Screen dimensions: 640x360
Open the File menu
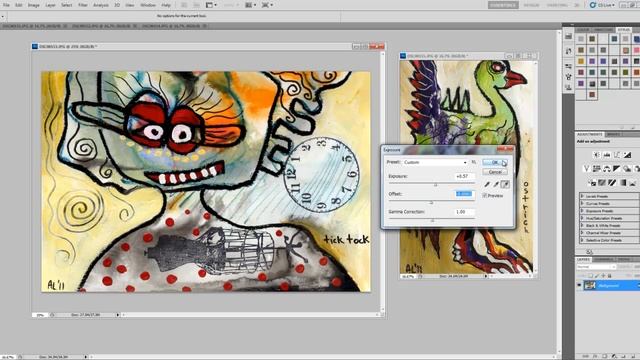(x=6, y=5)
